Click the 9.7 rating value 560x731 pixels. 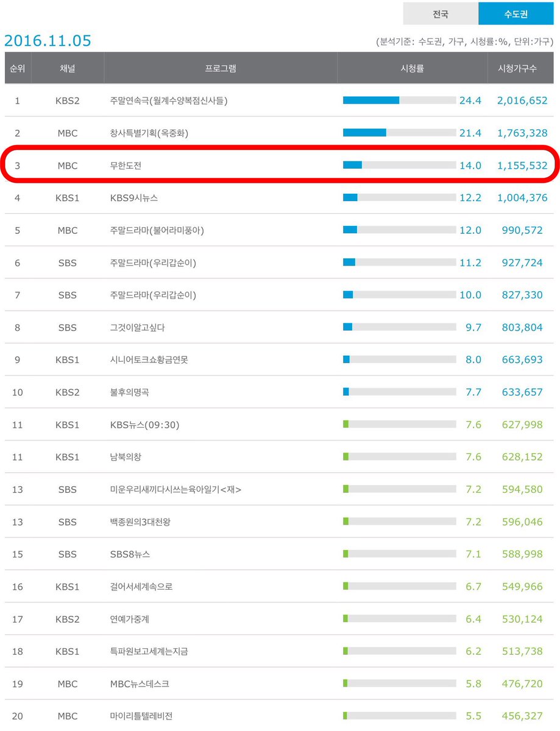(x=473, y=327)
